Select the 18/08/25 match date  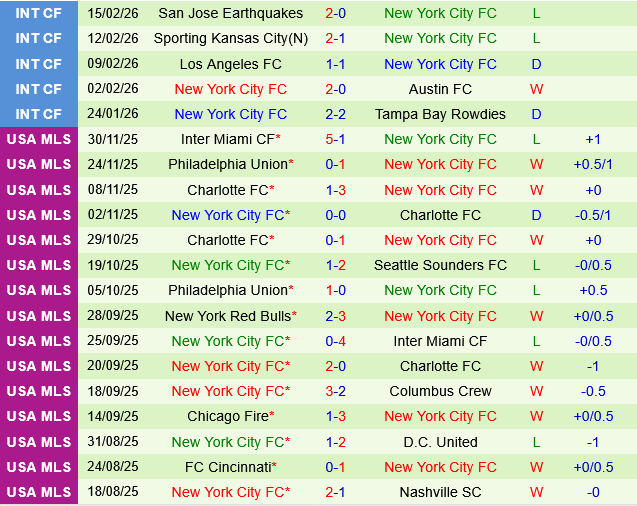click(113, 491)
